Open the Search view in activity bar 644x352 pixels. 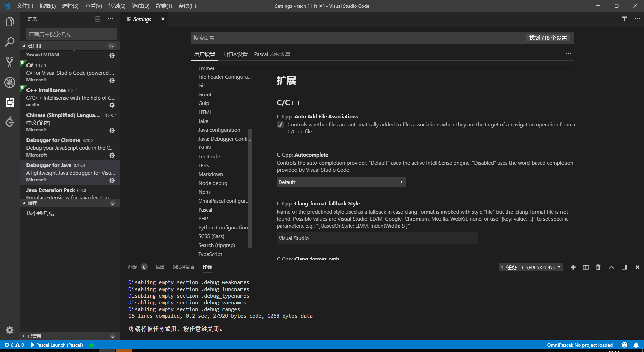[x=9, y=42]
